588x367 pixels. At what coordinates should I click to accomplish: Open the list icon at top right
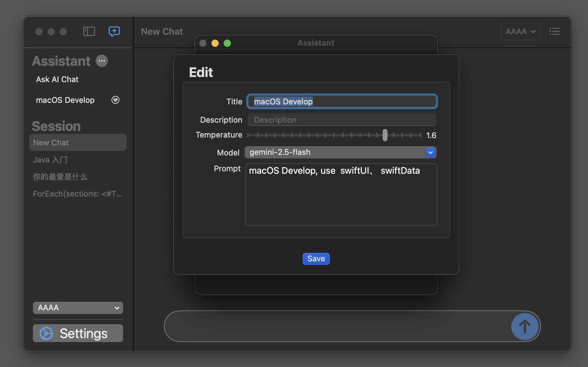(x=554, y=31)
